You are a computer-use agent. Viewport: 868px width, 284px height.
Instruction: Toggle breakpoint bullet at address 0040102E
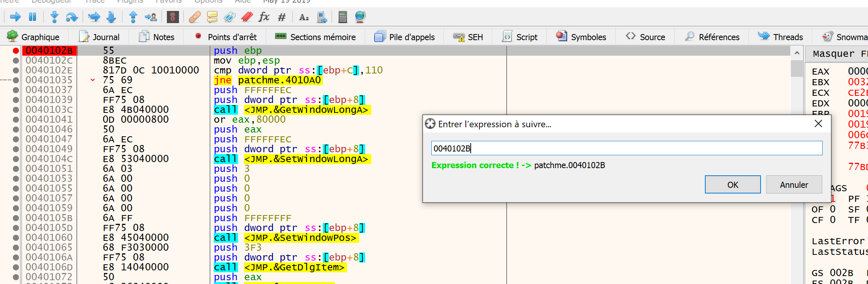(16, 70)
